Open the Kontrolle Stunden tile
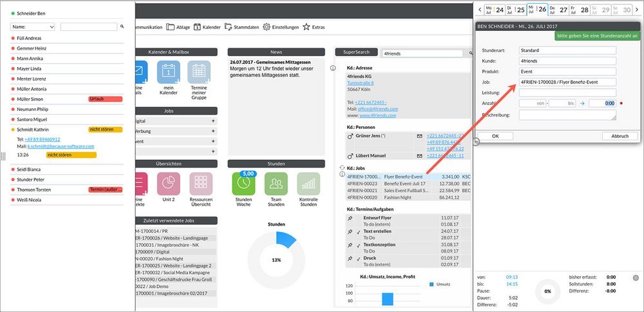644x312 pixels. tap(308, 184)
